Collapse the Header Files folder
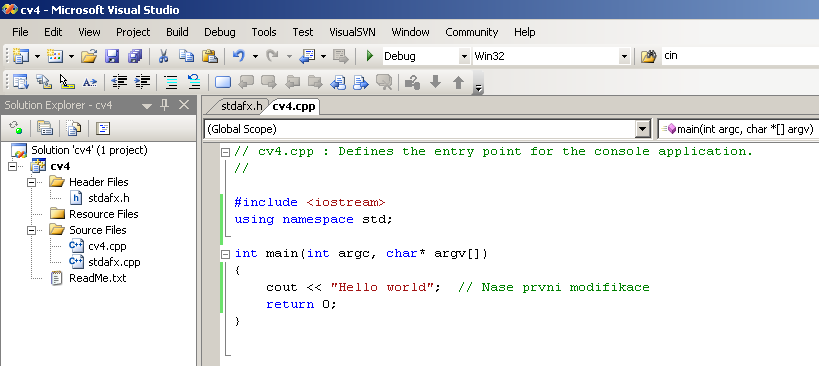 click(31, 182)
